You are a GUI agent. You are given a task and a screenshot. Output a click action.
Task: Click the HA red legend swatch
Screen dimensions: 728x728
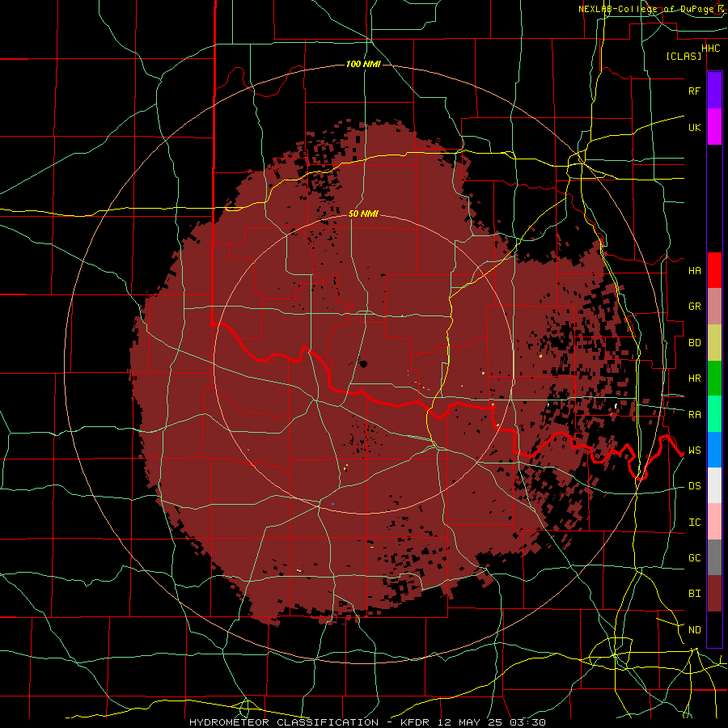tap(714, 270)
